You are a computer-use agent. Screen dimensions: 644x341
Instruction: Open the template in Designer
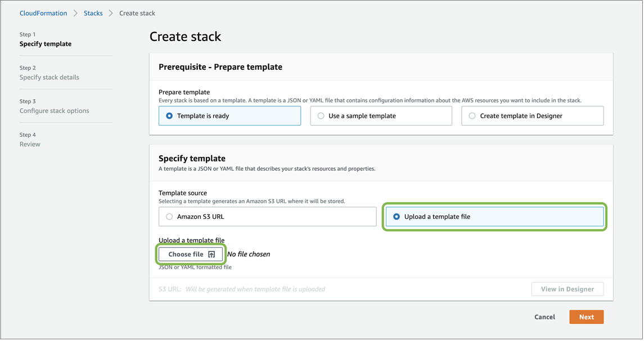[567, 289]
